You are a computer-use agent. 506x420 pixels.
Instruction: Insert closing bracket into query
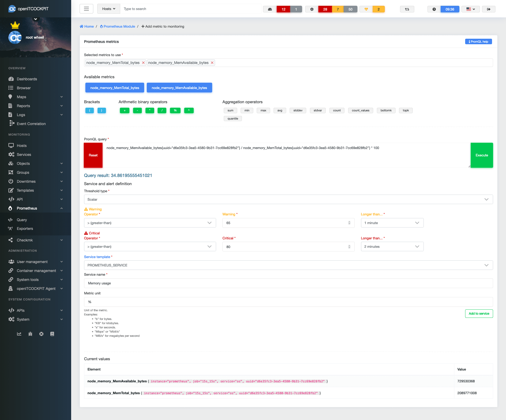coord(102,111)
